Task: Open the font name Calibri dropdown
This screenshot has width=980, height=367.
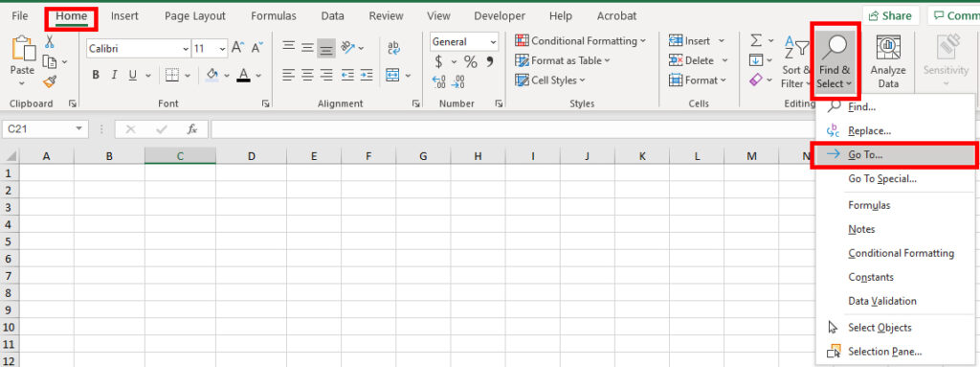Action: point(186,48)
